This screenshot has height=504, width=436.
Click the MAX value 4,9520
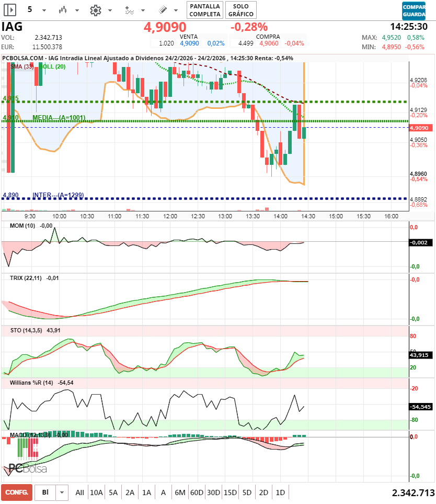391,38
